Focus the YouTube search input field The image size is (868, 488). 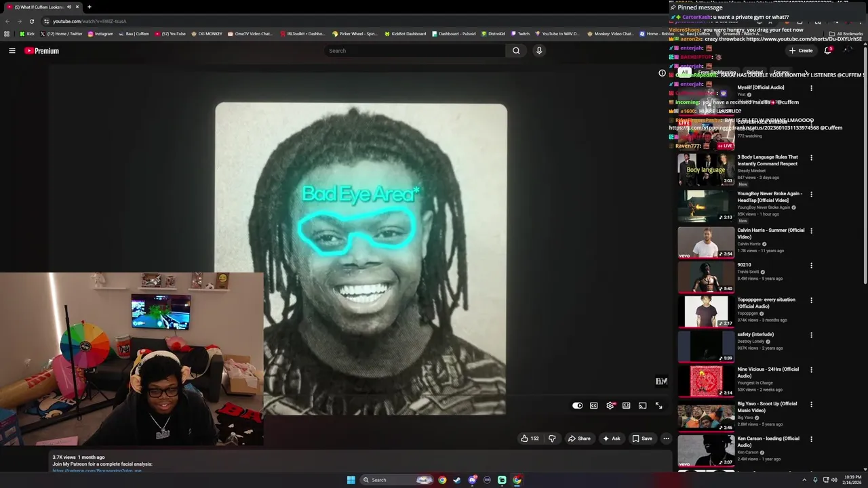pos(415,51)
